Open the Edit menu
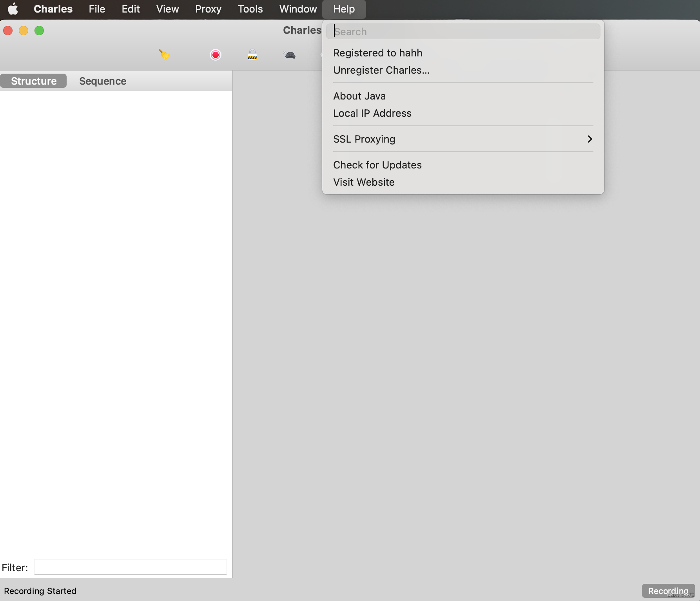 [131, 9]
